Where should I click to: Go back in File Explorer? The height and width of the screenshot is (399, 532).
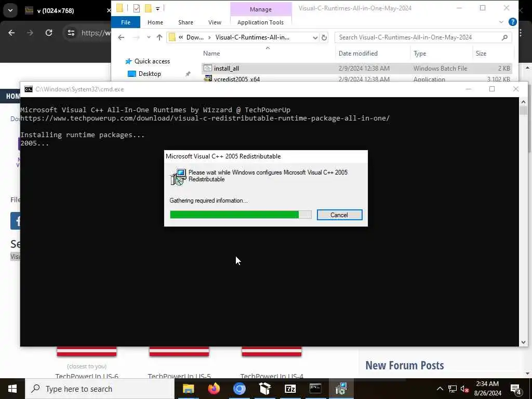(x=121, y=37)
